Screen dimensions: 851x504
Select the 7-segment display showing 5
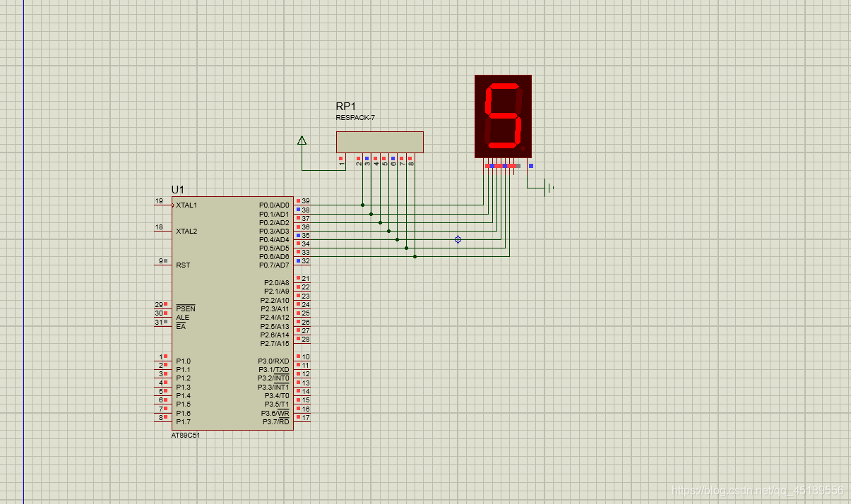[x=503, y=116]
